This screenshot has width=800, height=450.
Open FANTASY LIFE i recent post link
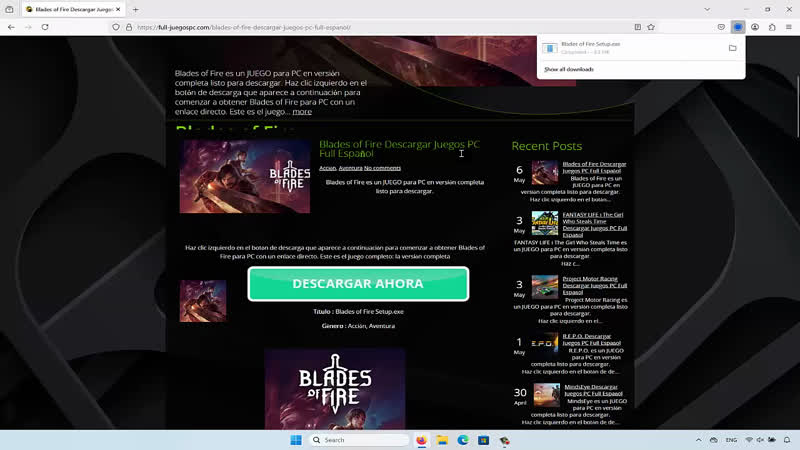pos(594,225)
